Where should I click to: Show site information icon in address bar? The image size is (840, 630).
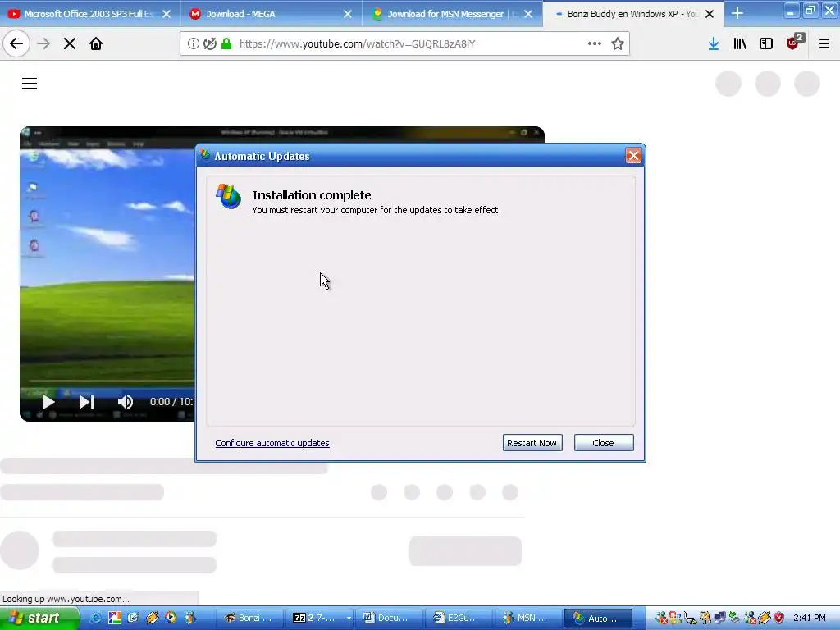[x=194, y=44]
